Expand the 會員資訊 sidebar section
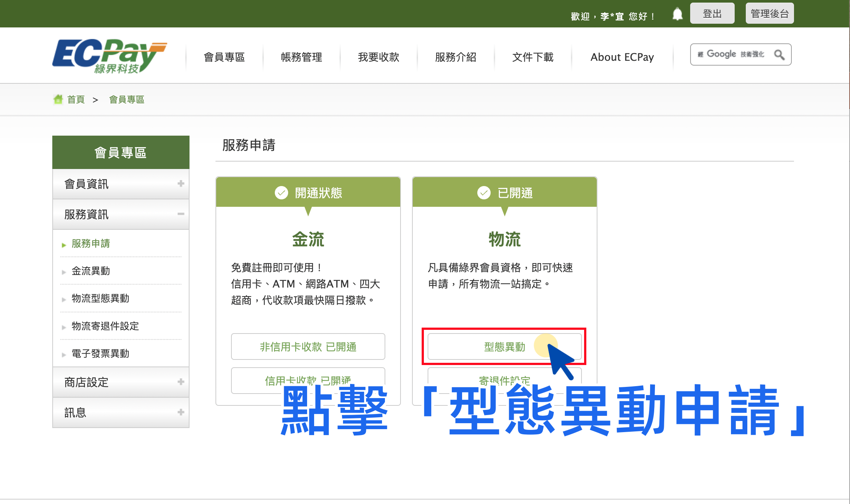This screenshot has width=850, height=504. coord(181,184)
